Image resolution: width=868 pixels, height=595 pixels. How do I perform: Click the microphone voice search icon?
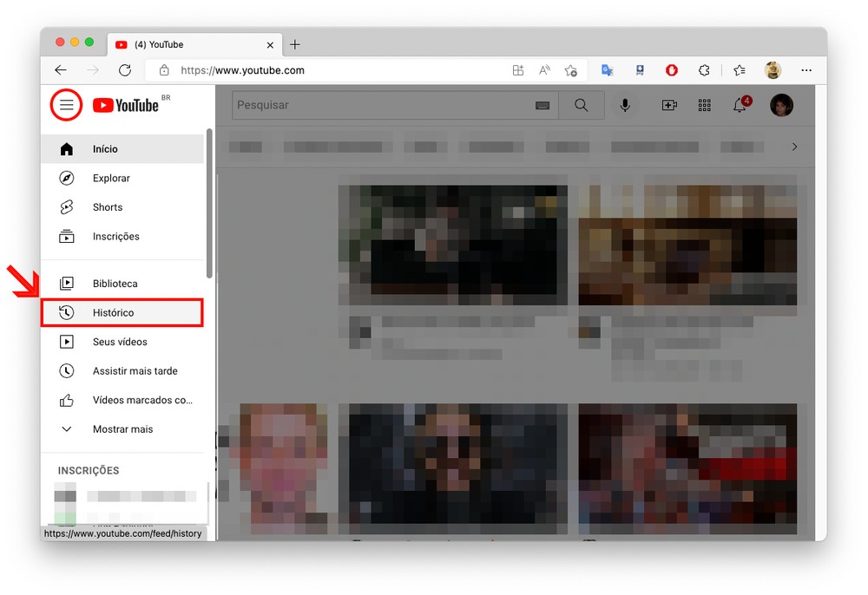[x=624, y=105]
